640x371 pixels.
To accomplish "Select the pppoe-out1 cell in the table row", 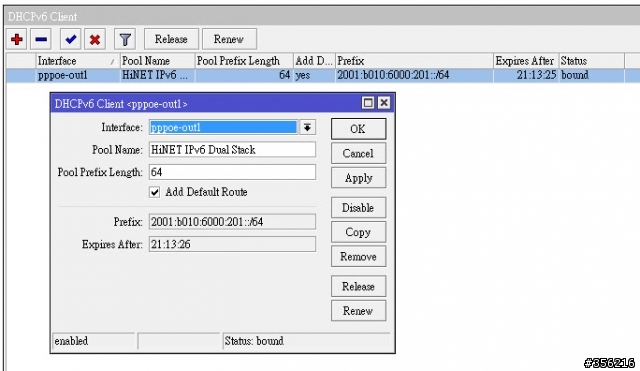I will pos(78,76).
